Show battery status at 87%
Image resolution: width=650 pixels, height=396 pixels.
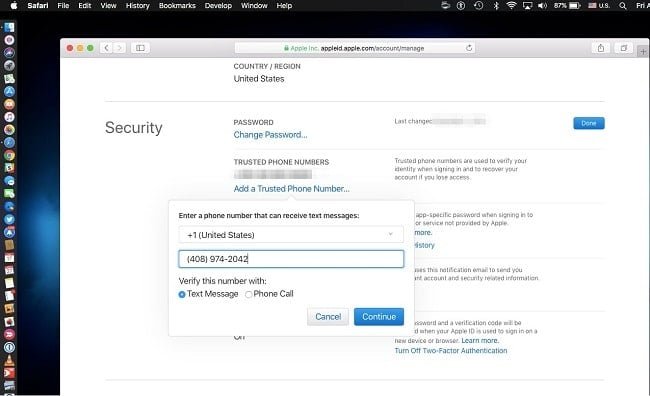567,6
